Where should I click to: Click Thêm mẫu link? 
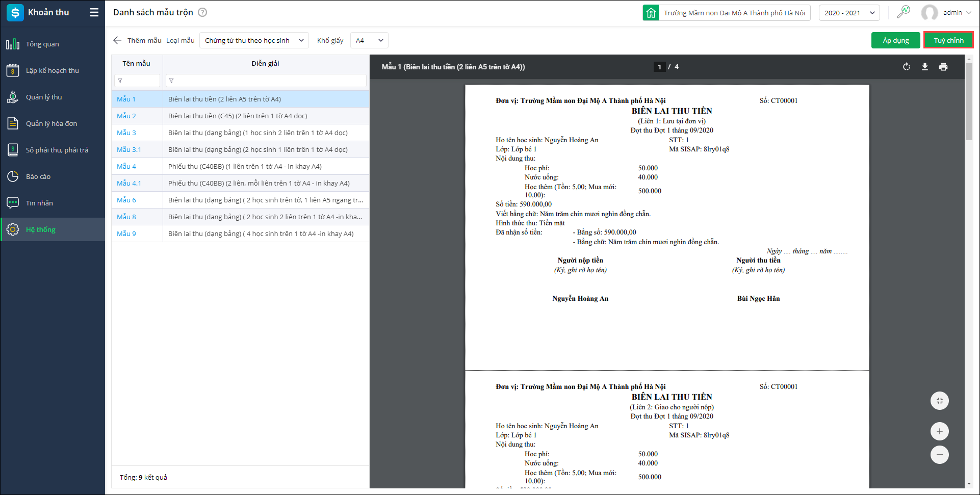pyautogui.click(x=144, y=40)
